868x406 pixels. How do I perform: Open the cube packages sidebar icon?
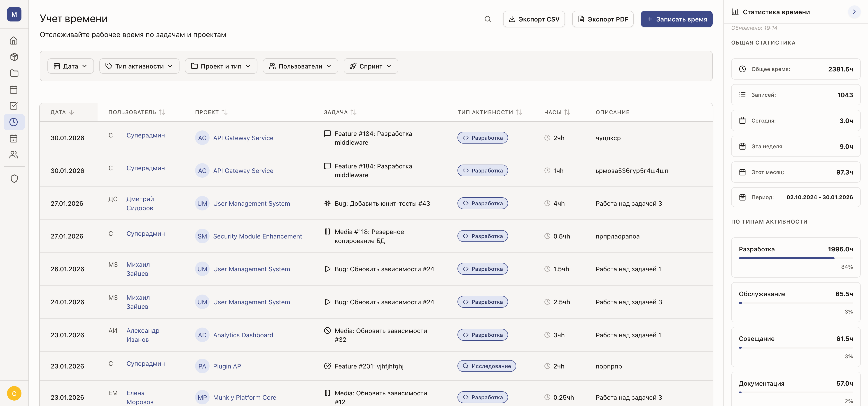(14, 57)
